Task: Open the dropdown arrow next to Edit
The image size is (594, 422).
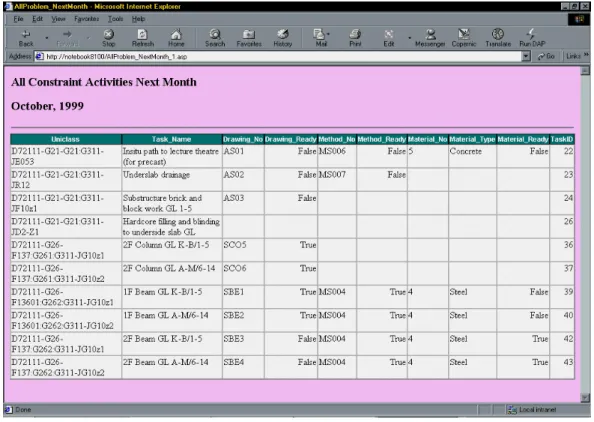Action: pos(410,38)
